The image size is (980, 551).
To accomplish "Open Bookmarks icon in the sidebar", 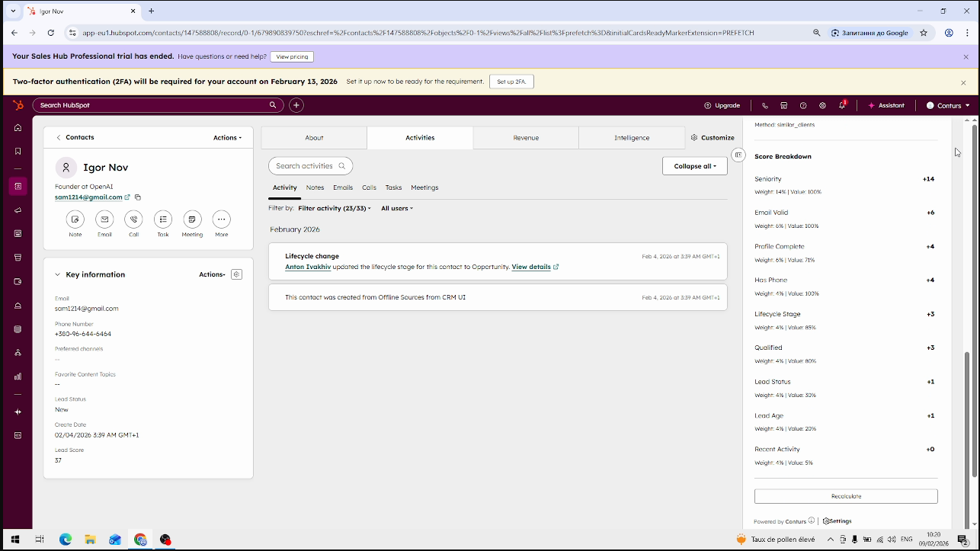I will (18, 151).
